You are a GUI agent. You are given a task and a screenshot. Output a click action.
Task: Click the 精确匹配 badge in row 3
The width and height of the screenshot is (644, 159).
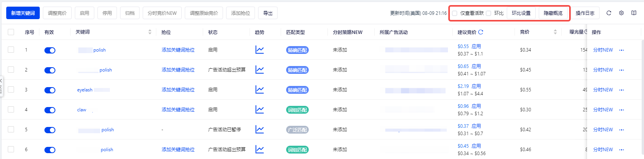pos(297,90)
